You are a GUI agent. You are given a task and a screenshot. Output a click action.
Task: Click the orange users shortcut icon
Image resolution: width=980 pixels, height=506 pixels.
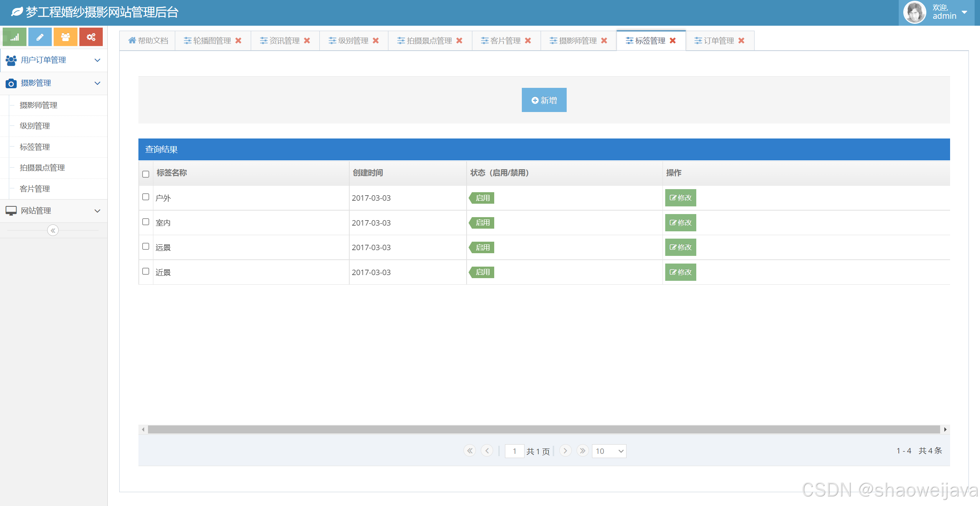tap(66, 37)
